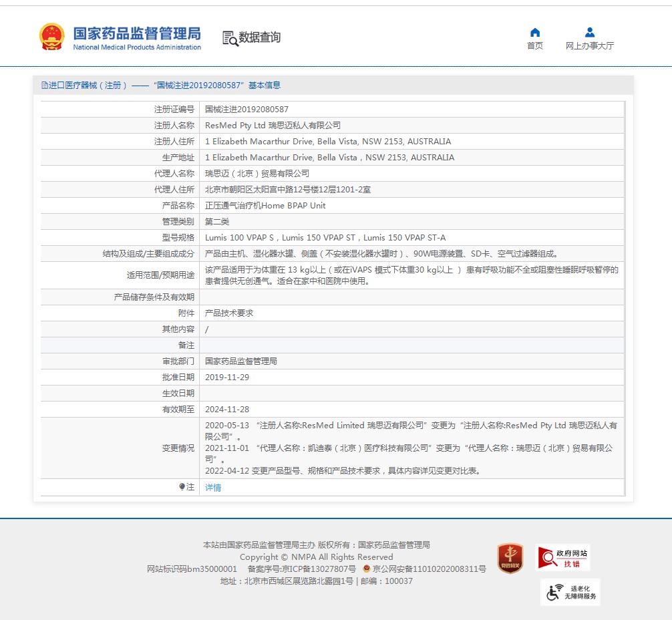The width and height of the screenshot is (672, 620).
Task: Open 网上办事大厅 user icon
Action: pyautogui.click(x=590, y=33)
